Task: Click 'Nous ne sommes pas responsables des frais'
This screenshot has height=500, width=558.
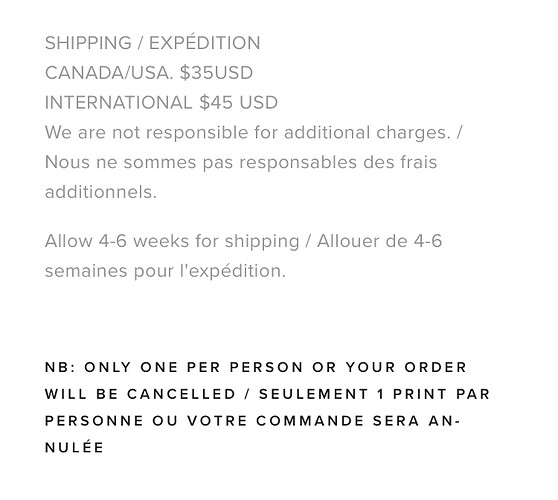Action: click(241, 163)
